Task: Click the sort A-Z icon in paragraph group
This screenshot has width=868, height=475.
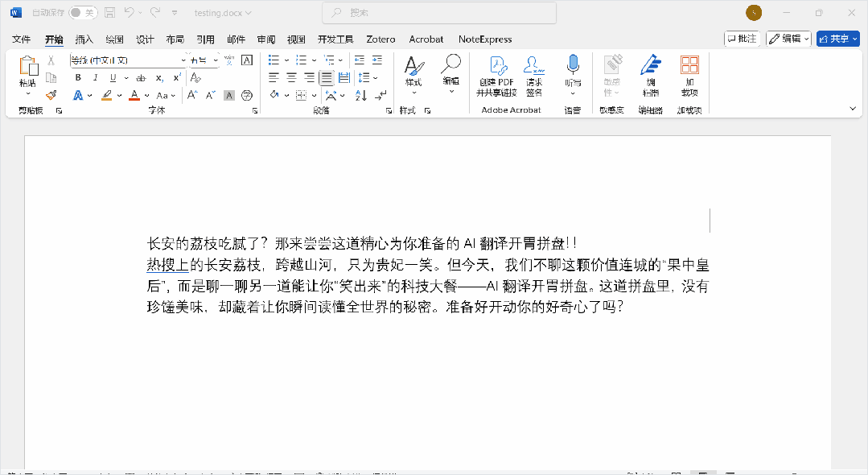Action: [360, 95]
